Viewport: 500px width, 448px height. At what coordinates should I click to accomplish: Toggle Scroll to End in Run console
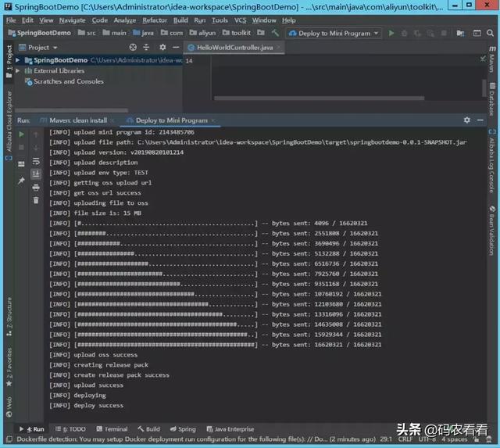tap(36, 174)
